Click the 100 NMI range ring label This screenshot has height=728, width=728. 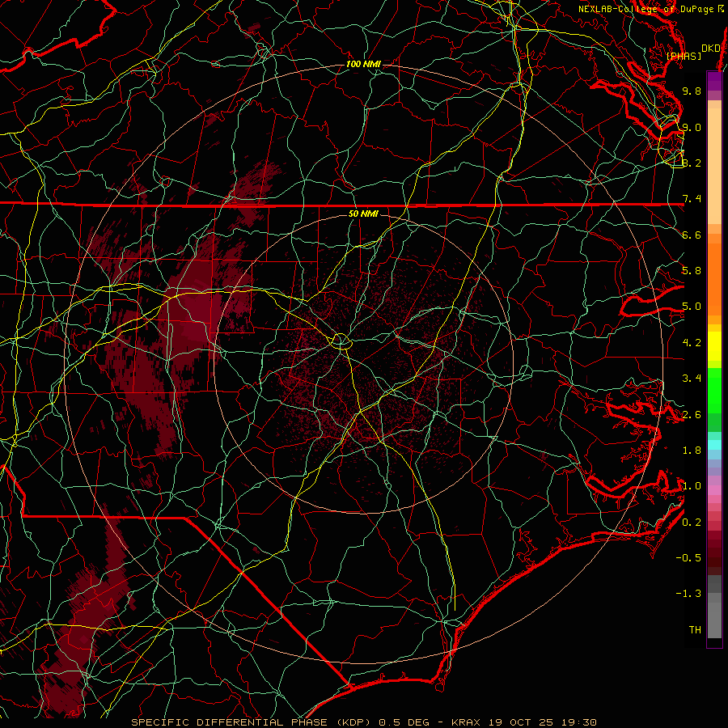(x=363, y=64)
